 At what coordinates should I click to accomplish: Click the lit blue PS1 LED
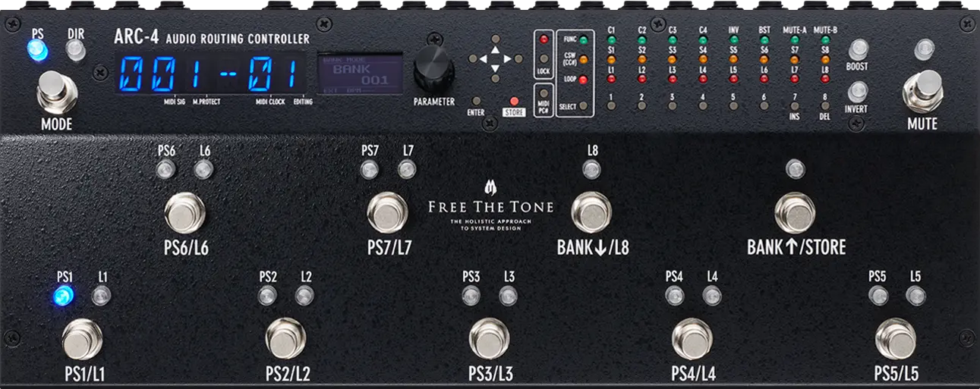(x=64, y=296)
